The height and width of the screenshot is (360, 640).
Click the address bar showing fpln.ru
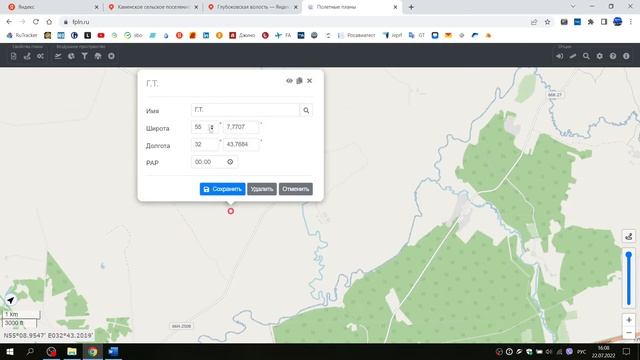(x=294, y=22)
